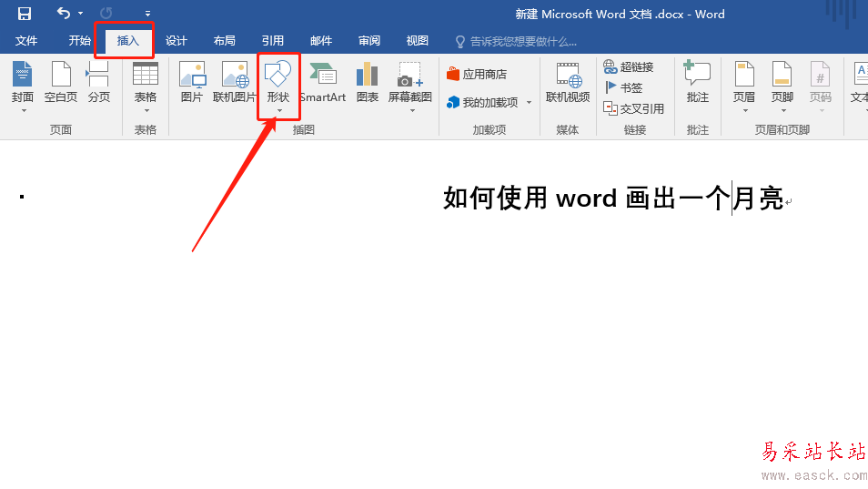The width and height of the screenshot is (868, 489).
Task: Open Customize Quick Access Toolbar dropdown
Action: point(147,14)
